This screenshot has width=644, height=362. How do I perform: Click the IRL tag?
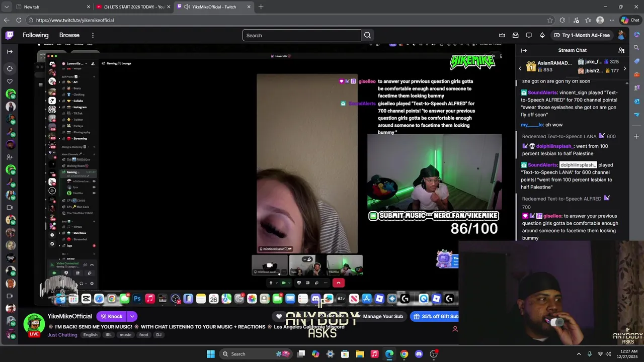click(x=108, y=335)
